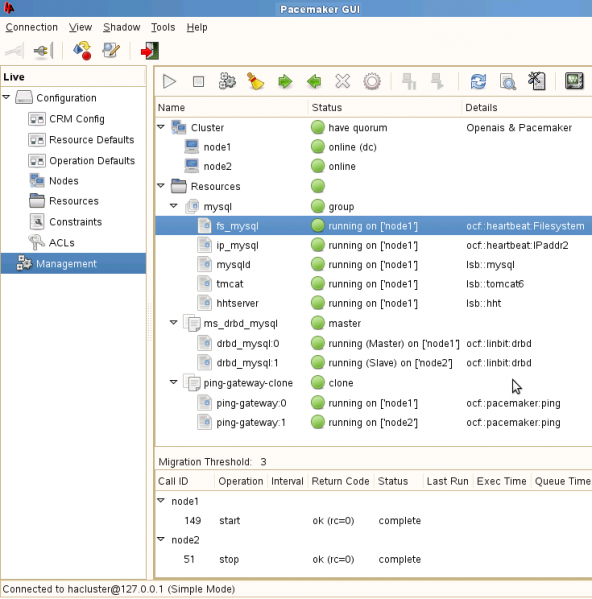This screenshot has width=592, height=599.
Task: Select the hhtserver resource
Action: [374, 303]
